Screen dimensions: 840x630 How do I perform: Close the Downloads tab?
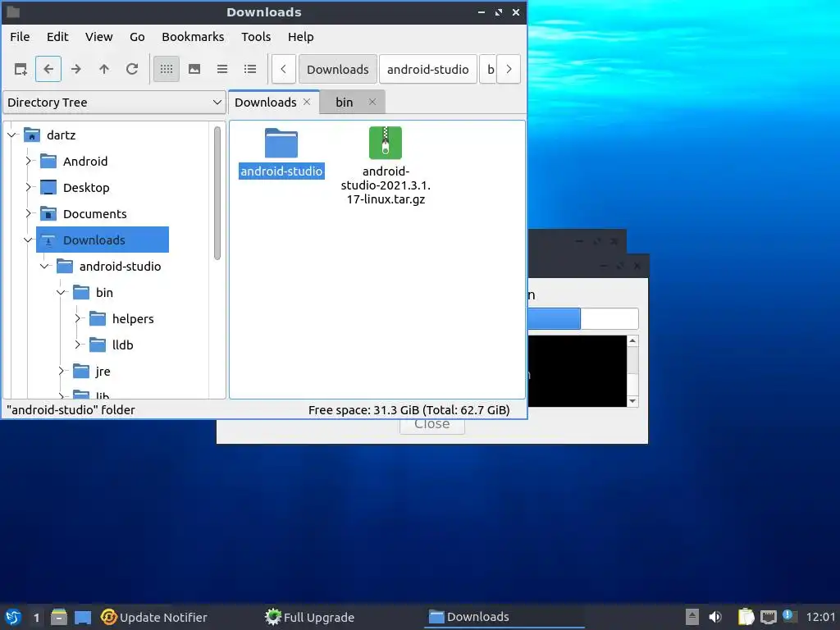click(x=307, y=102)
